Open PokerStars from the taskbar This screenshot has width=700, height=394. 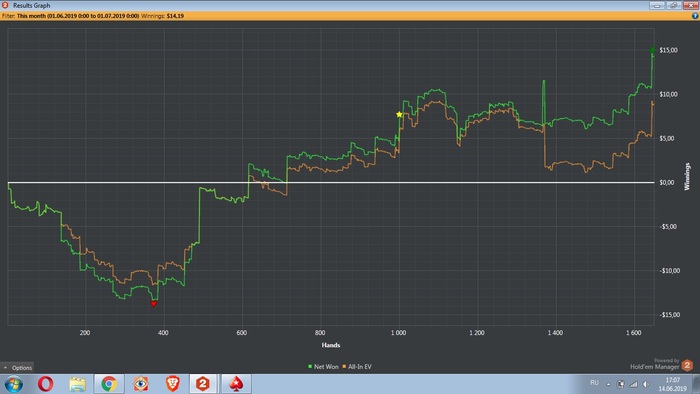[x=236, y=384]
